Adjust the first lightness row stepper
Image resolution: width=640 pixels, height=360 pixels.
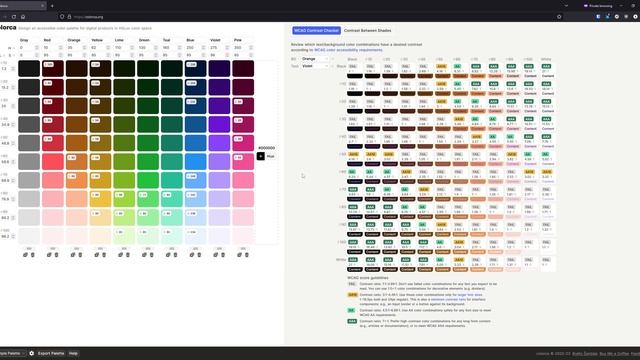tap(13, 69)
